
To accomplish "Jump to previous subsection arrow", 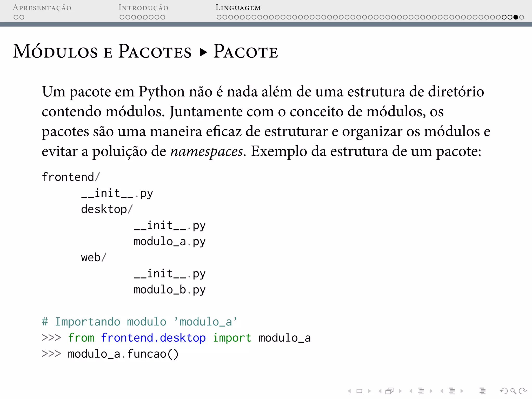I will click(x=411, y=391).
